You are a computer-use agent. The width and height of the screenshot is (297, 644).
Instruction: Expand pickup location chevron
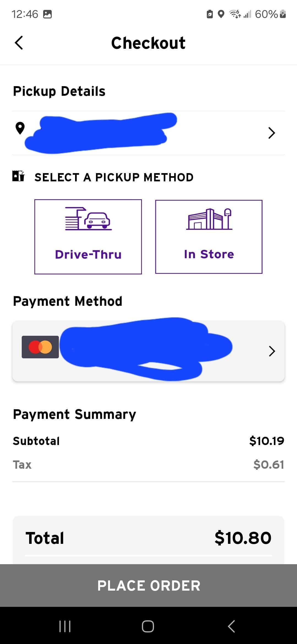pos(272,133)
